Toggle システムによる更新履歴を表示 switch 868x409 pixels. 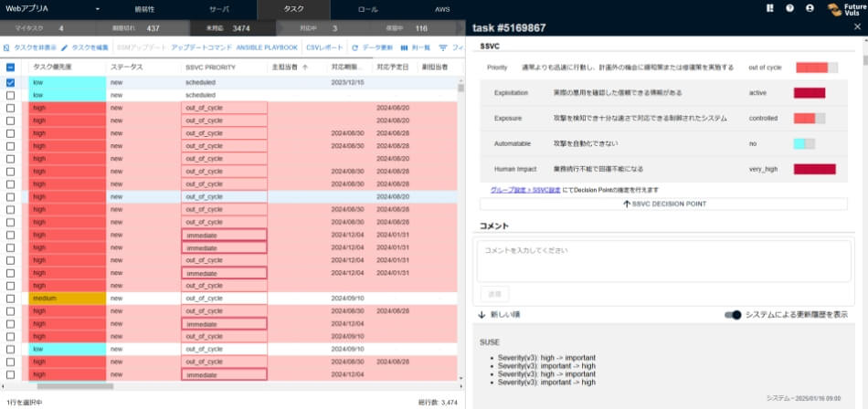coord(733,315)
